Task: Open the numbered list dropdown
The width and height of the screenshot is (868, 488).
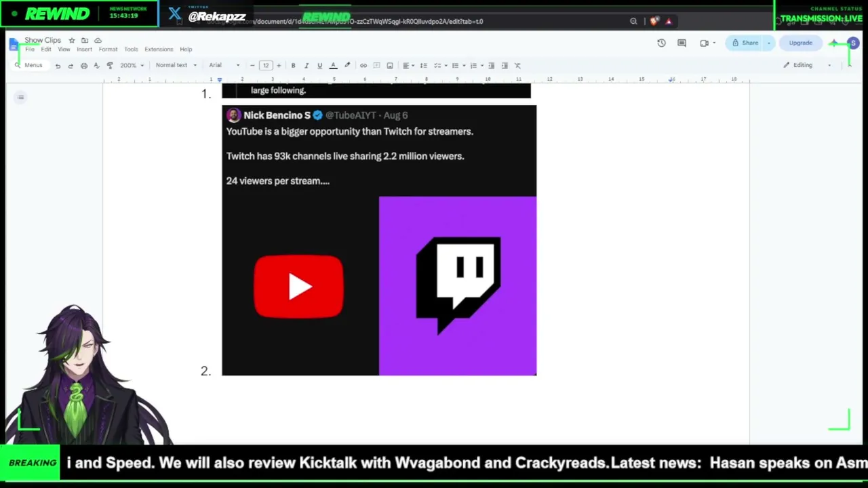Action: click(x=475, y=66)
